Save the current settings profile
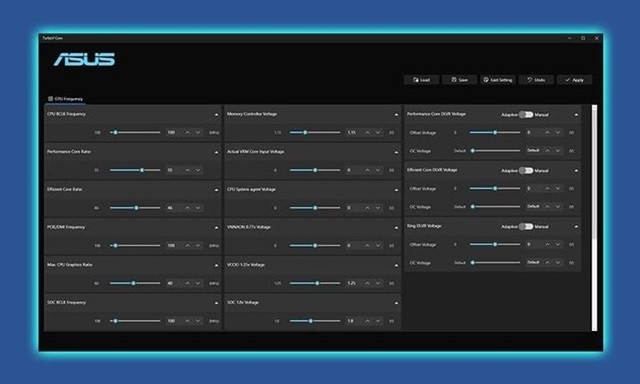This screenshot has width=640, height=384. [460, 80]
